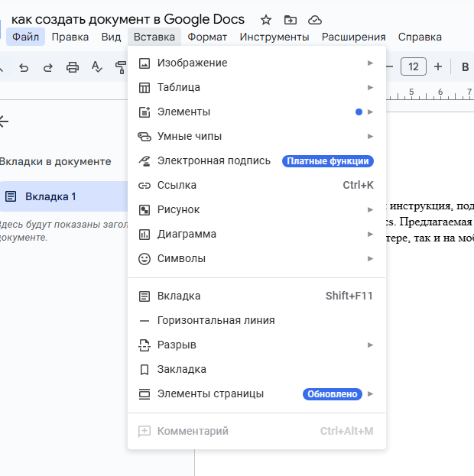Click the Умные чипы icon

pyautogui.click(x=144, y=137)
